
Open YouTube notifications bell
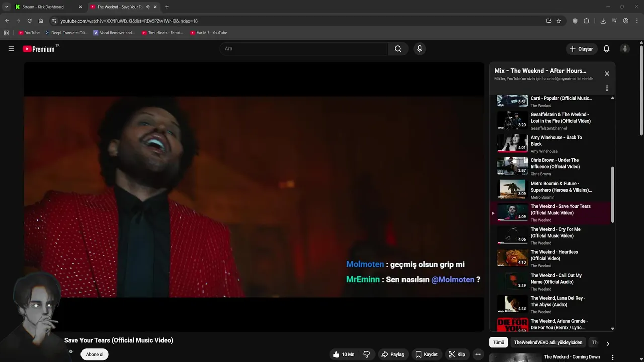(606, 49)
